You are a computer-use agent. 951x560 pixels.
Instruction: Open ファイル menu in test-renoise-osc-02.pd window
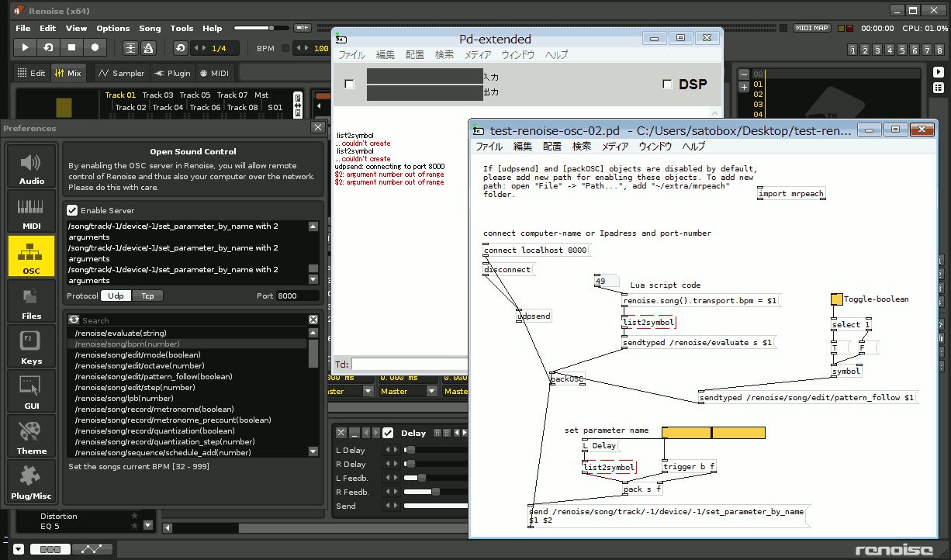(489, 146)
